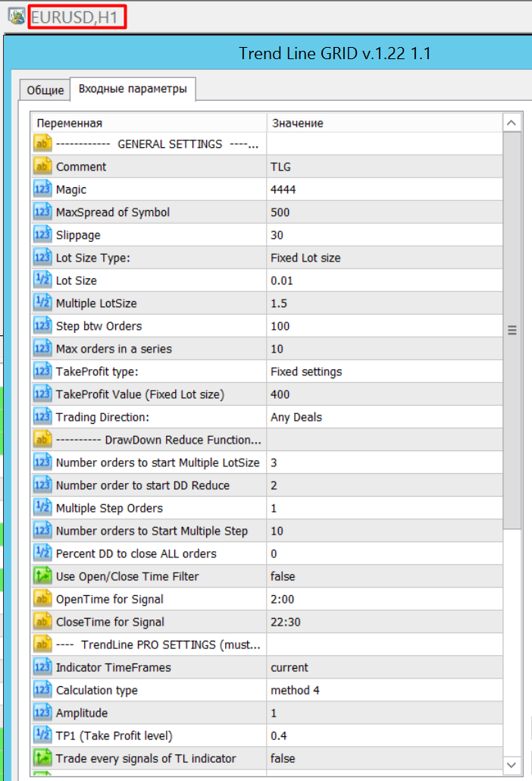Click the Значение column header
Viewport: 532px width, 781px height.
coord(385,123)
